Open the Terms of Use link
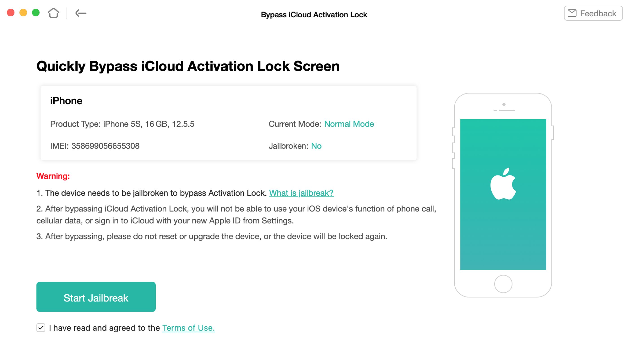Viewport: 628px width, 364px height. 188,328
